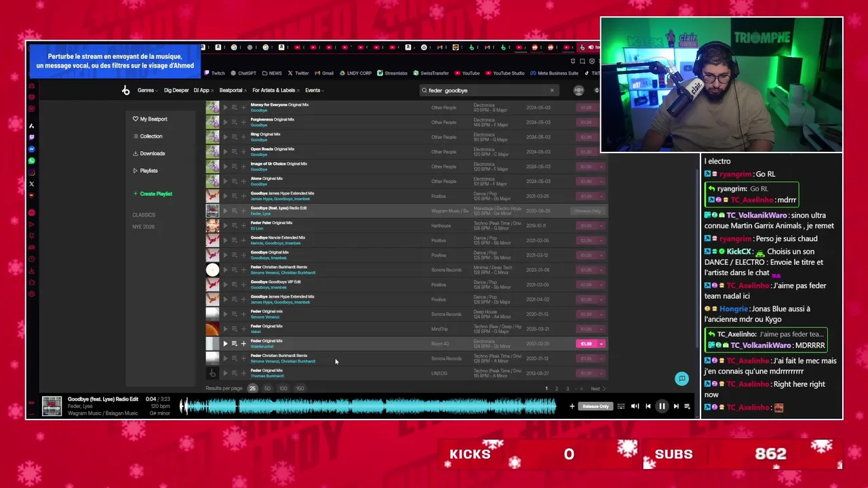Open the Streamlabs bookmark

(x=392, y=73)
